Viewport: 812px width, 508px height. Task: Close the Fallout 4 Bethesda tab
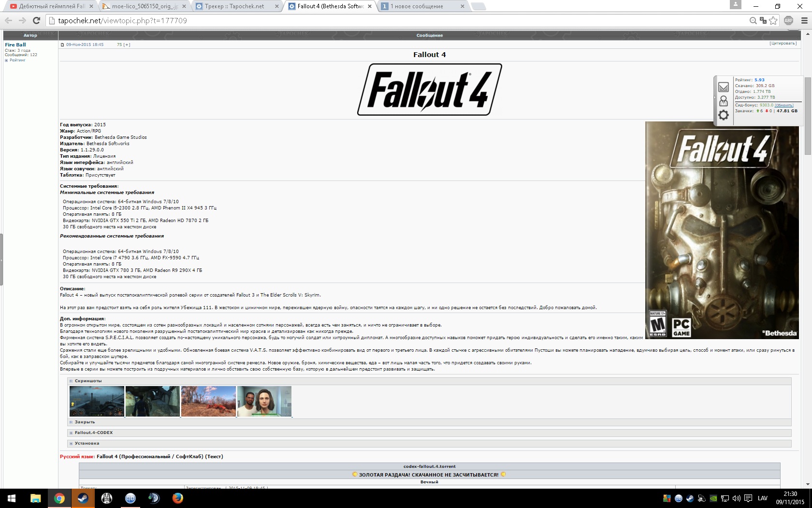pyautogui.click(x=370, y=6)
